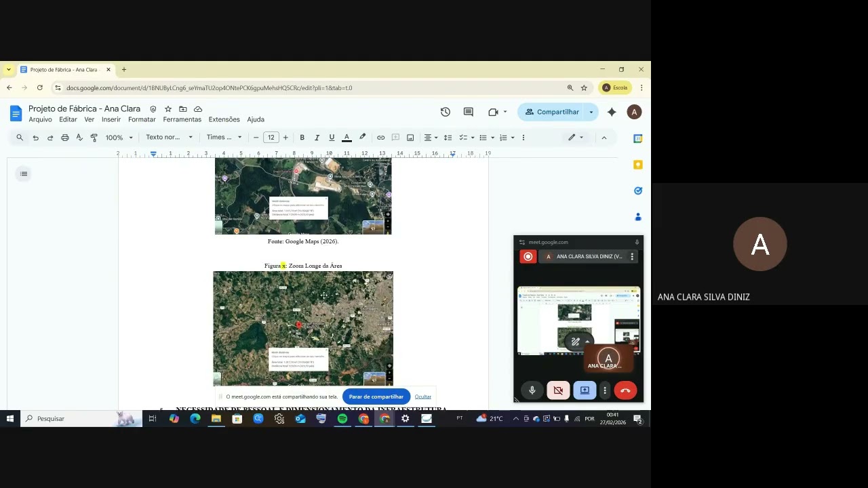Screen dimensions: 868x488
Task: Open Contacts side panel
Action: (637, 217)
